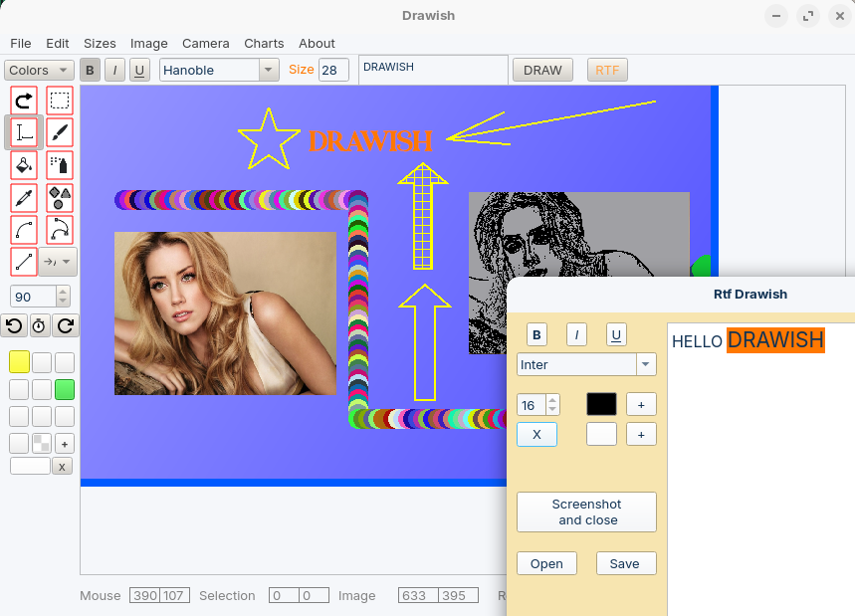Image resolution: width=855 pixels, height=616 pixels.
Task: Toggle bold in main text toolbar
Action: point(90,71)
